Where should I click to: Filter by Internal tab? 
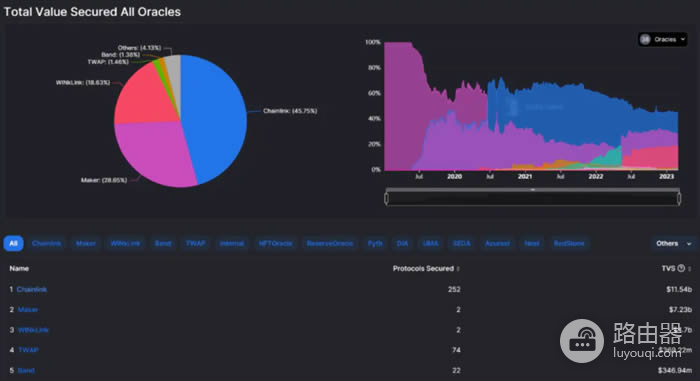click(x=232, y=243)
